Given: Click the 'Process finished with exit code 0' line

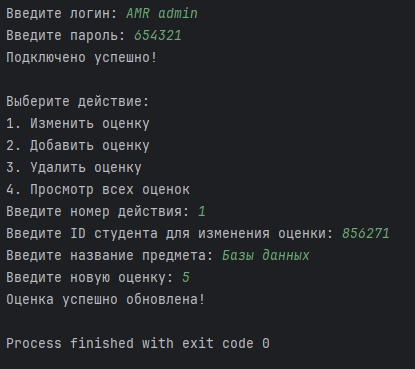Looking at the screenshot, I should (138, 343).
